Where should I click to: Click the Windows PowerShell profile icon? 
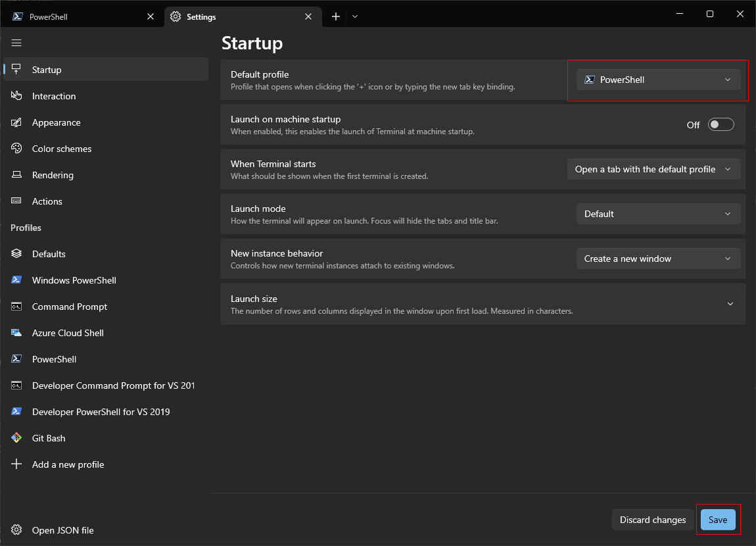click(16, 280)
